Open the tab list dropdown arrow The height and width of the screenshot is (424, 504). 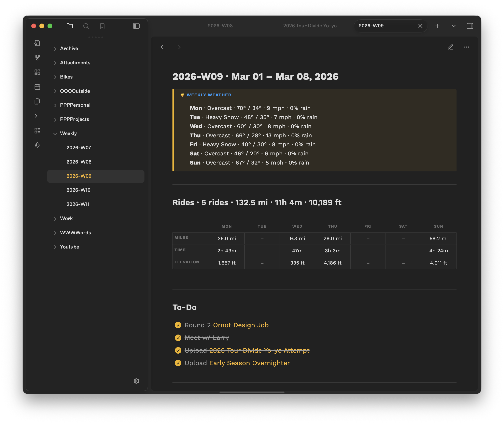coord(453,26)
